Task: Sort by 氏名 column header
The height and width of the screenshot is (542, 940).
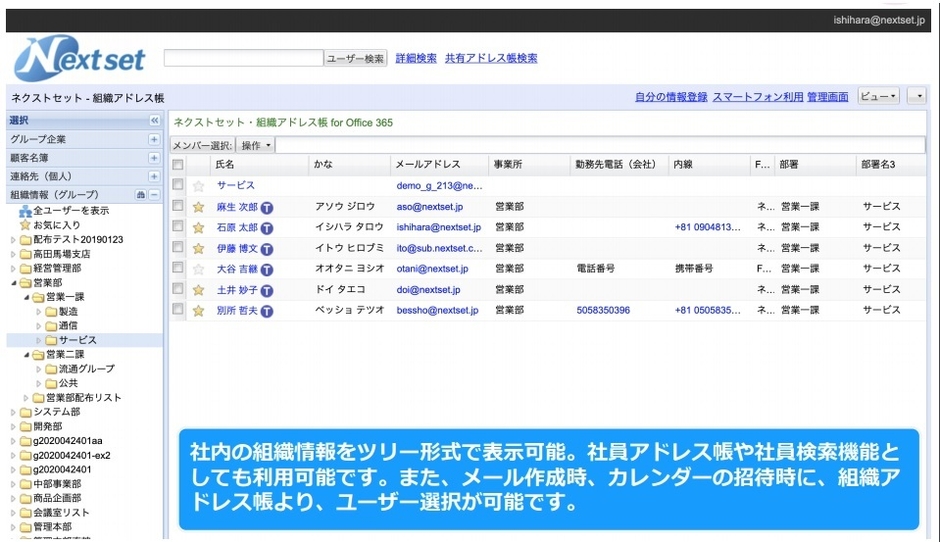Action: click(x=260, y=164)
